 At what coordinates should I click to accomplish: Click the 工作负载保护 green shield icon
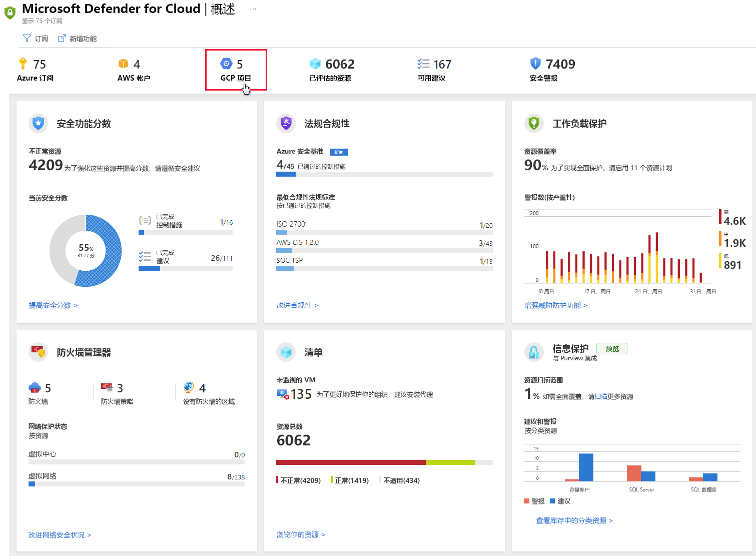(x=534, y=123)
